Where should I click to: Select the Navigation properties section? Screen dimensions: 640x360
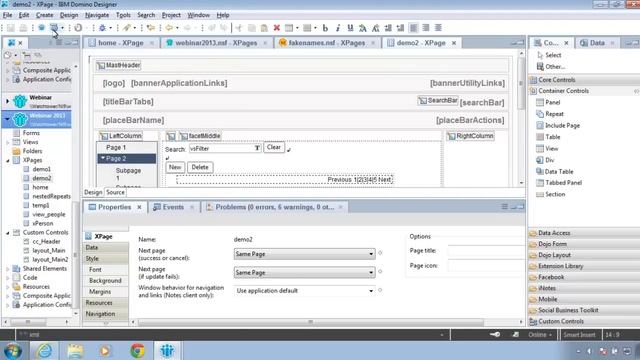(x=106, y=314)
